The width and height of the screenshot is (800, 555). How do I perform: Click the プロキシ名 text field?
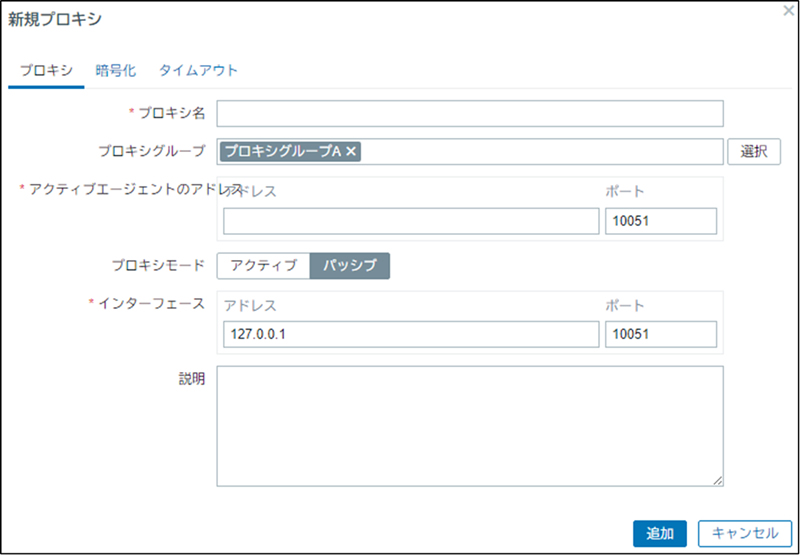[469, 114]
